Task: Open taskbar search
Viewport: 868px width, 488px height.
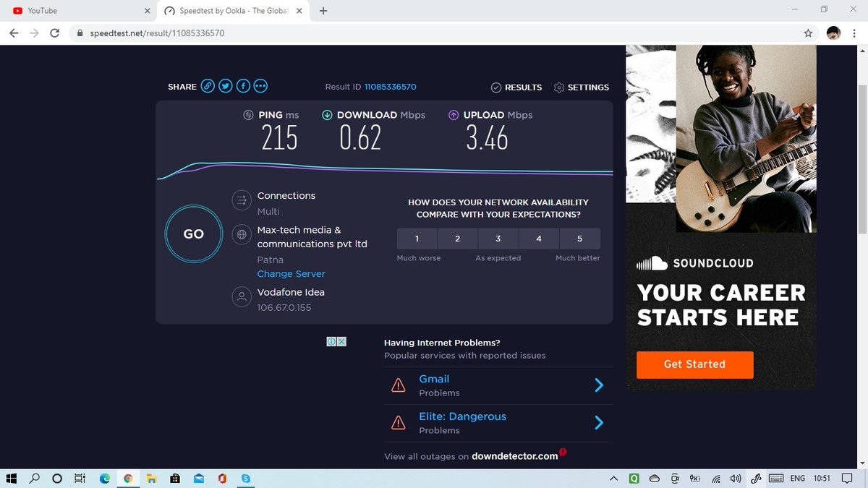Action: 34,479
